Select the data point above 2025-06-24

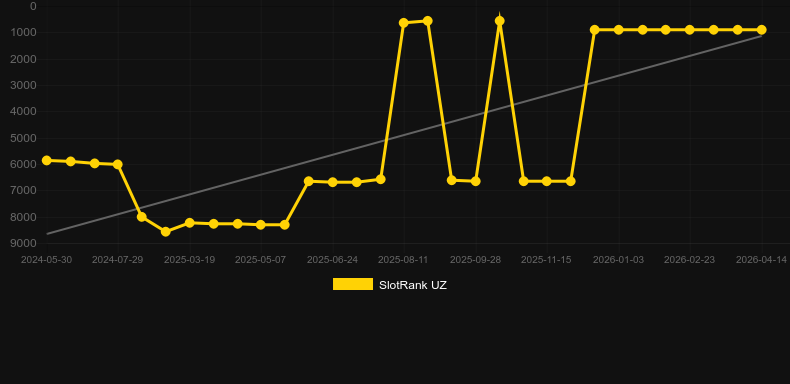[333, 182]
